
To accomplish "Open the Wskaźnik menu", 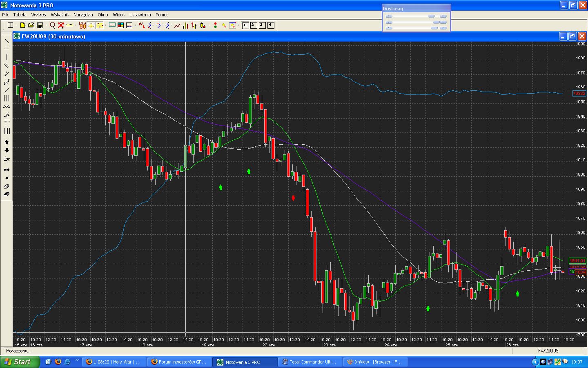I will coord(60,15).
